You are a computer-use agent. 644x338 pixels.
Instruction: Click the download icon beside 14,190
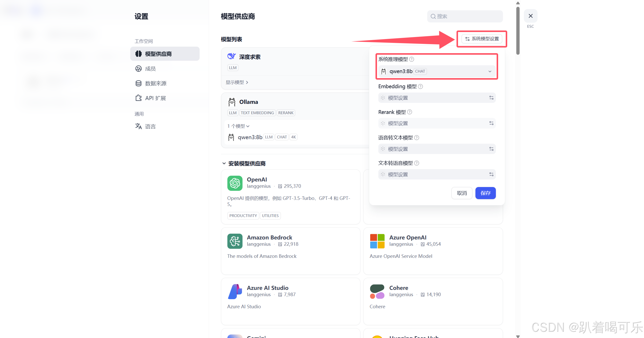[x=422, y=295]
